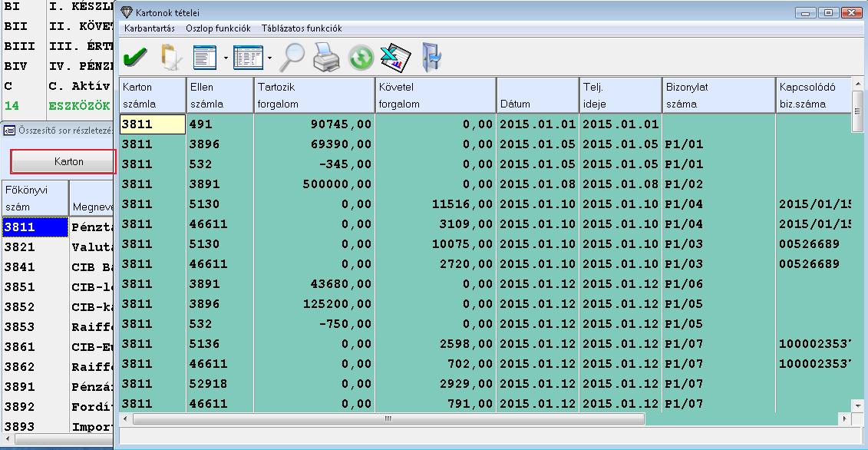Image resolution: width=868 pixels, height=450 pixels.
Task: Click the horizontal scrollbar right arrow
Action: pyautogui.click(x=846, y=419)
